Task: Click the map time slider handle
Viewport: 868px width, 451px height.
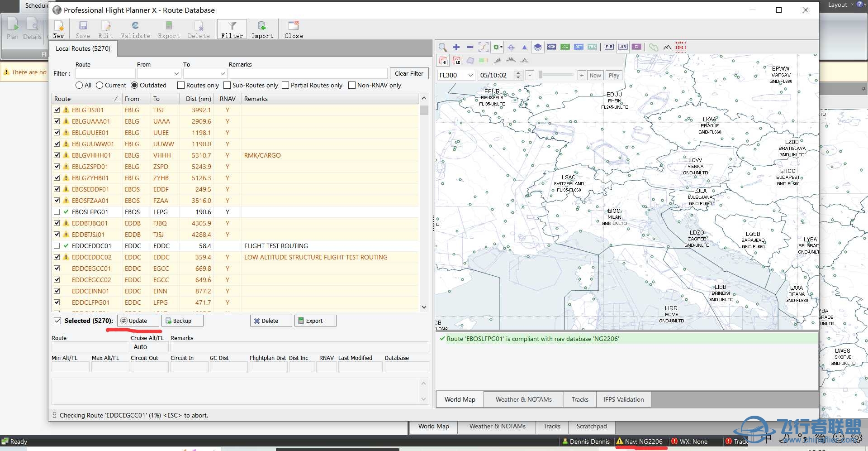Action: [x=540, y=74]
